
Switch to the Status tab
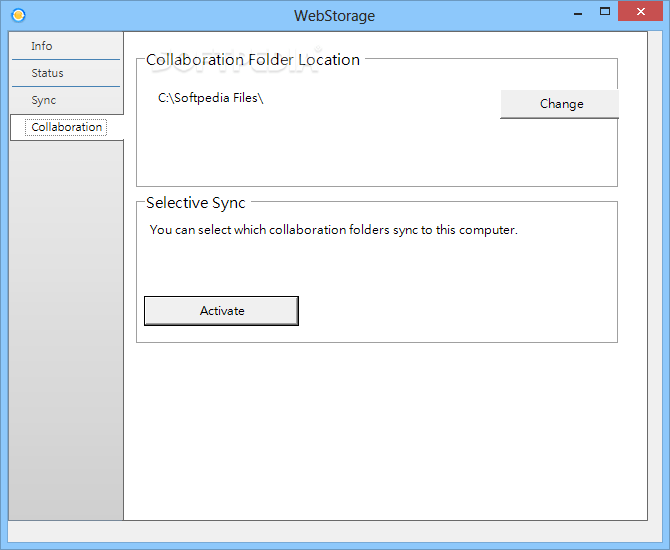(66, 73)
